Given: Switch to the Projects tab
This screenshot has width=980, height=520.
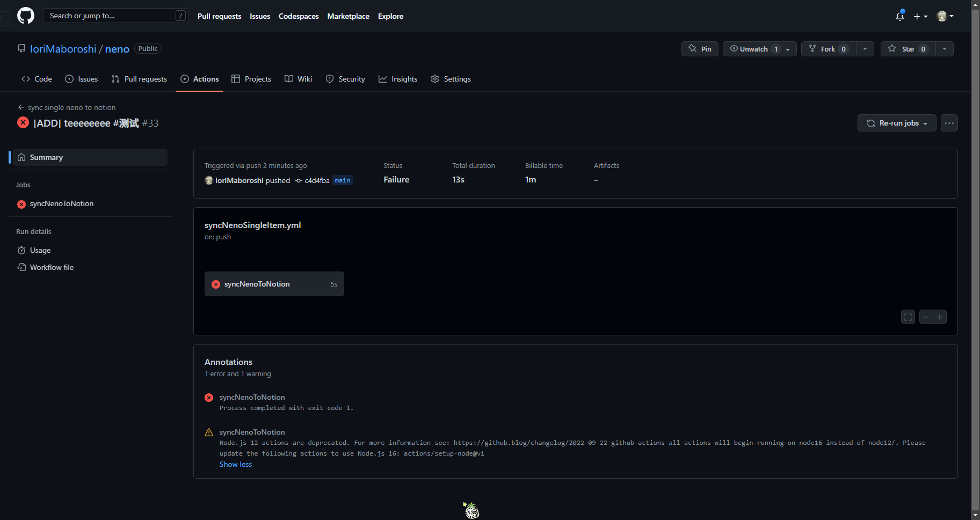Looking at the screenshot, I should click(251, 79).
